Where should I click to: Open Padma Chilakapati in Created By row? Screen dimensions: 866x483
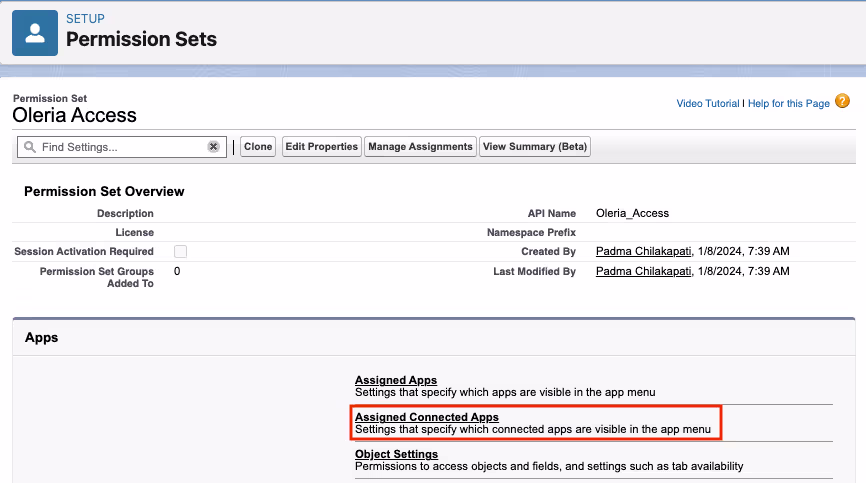(x=643, y=251)
